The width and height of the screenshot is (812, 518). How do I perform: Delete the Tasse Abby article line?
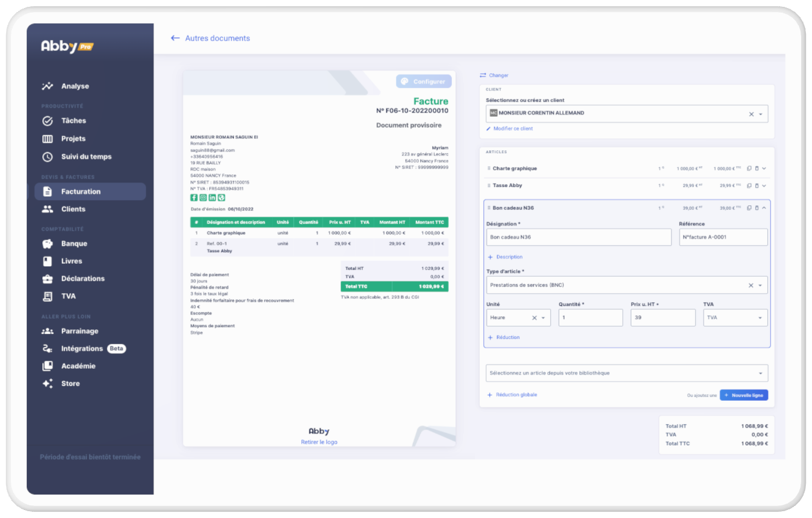757,186
